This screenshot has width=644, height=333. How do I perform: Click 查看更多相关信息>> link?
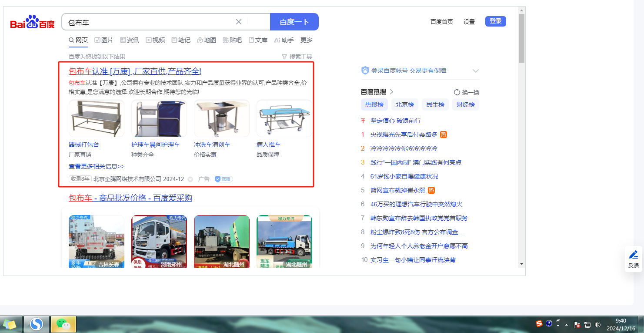tap(97, 166)
